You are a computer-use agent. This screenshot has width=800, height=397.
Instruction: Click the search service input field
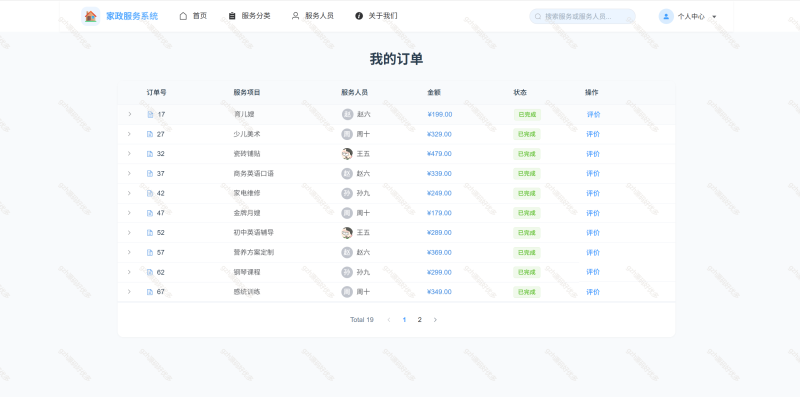(x=582, y=16)
